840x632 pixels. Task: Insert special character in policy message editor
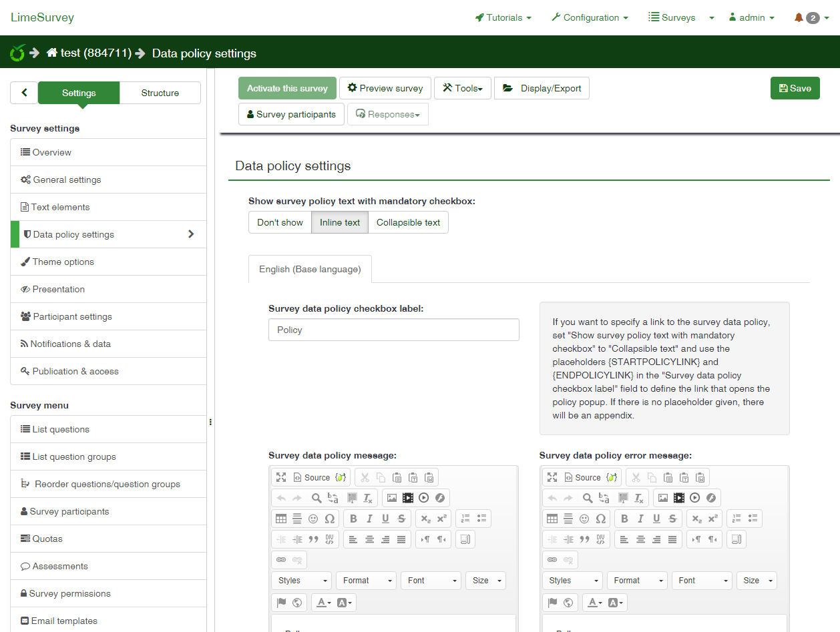click(330, 519)
